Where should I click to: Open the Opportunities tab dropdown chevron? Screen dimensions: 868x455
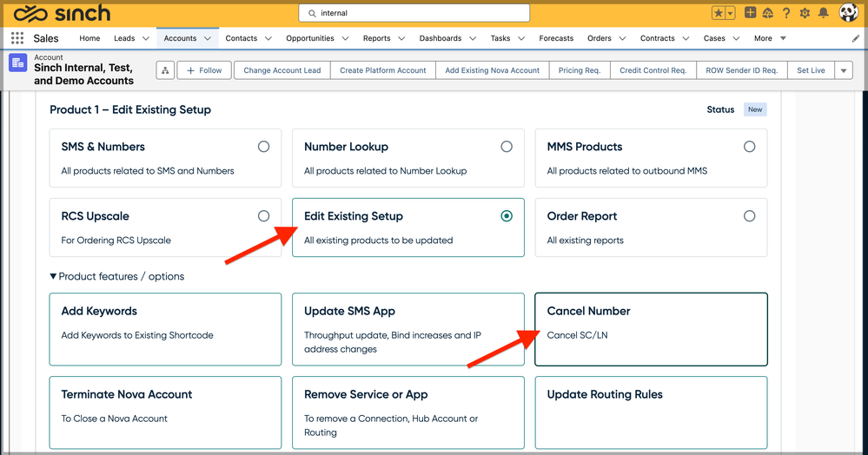coord(345,39)
